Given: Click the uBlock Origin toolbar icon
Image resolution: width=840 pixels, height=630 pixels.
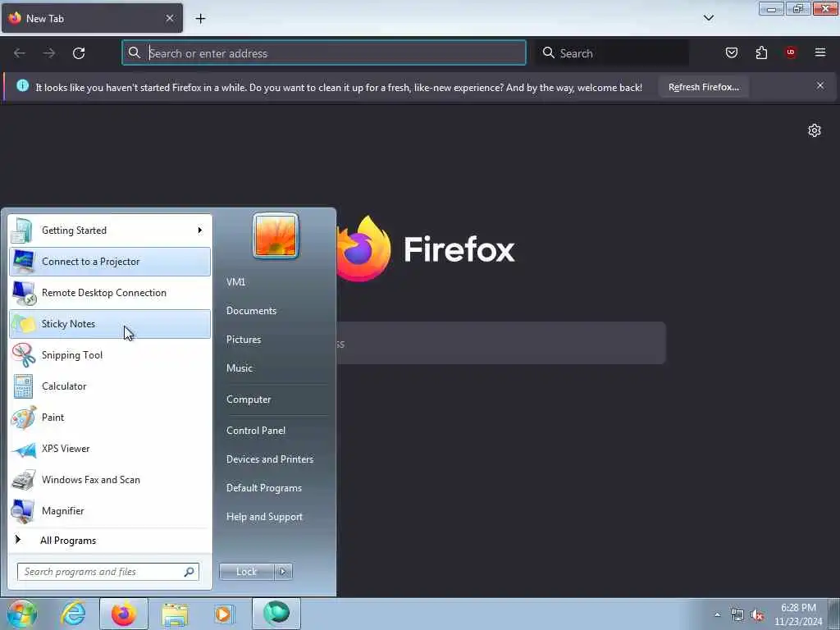Looking at the screenshot, I should (x=791, y=52).
